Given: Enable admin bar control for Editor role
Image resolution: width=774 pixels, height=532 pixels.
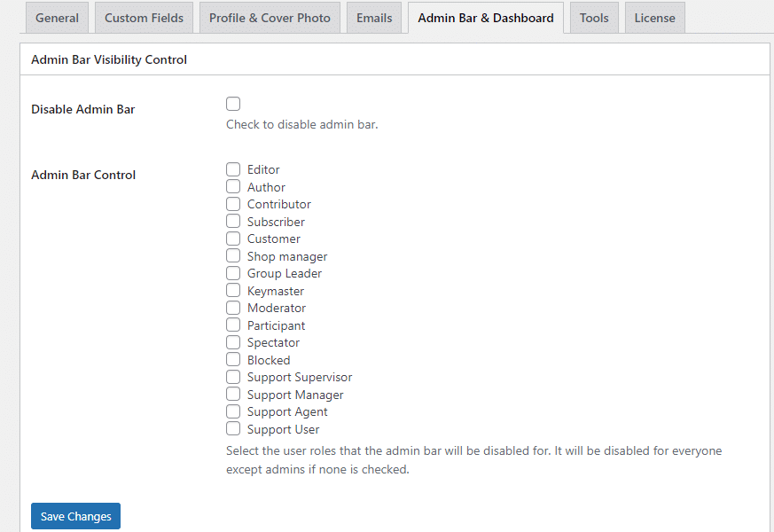Looking at the screenshot, I should pos(232,169).
